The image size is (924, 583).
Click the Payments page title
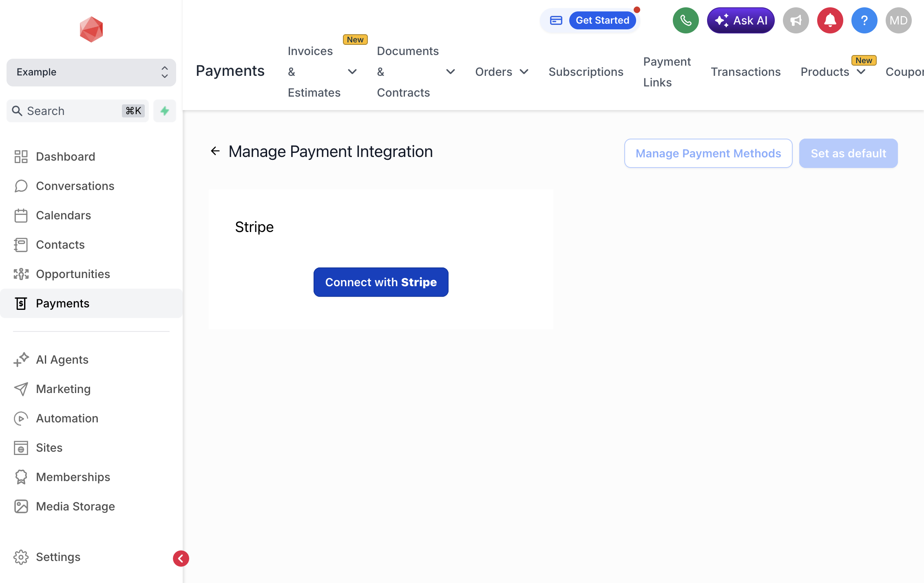[x=230, y=71]
